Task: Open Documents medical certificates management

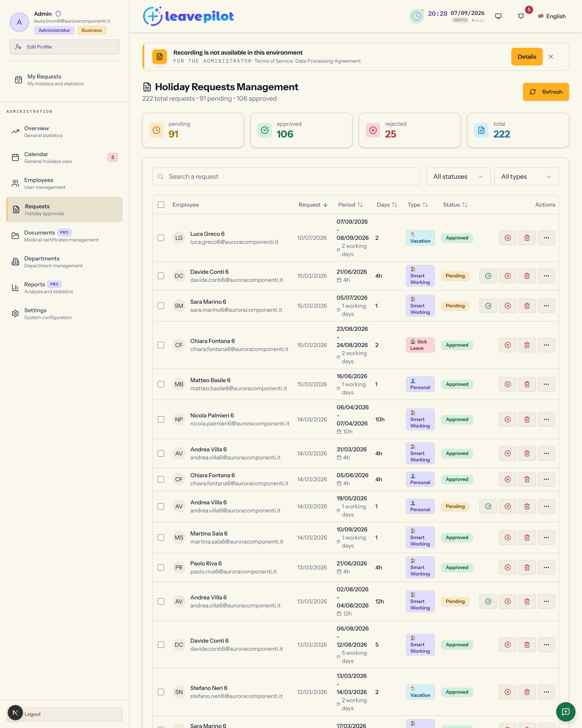Action: [64, 236]
